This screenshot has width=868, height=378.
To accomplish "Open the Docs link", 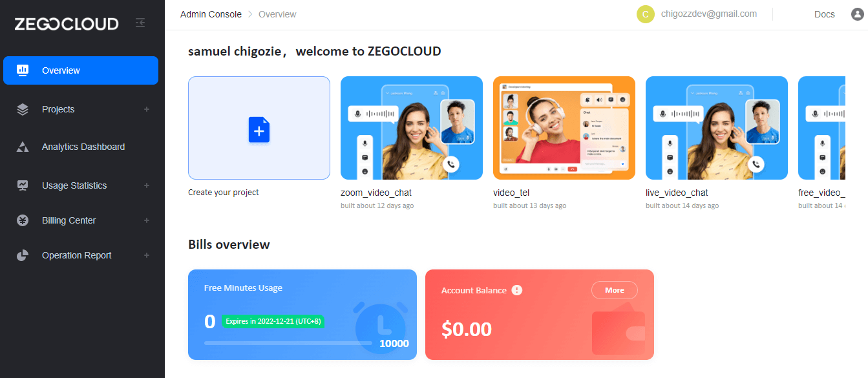I will [x=824, y=14].
